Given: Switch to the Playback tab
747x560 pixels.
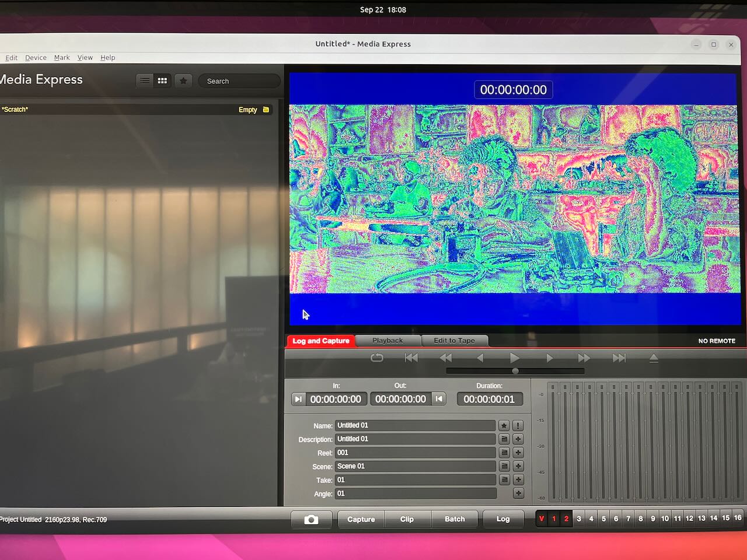Looking at the screenshot, I should [388, 341].
